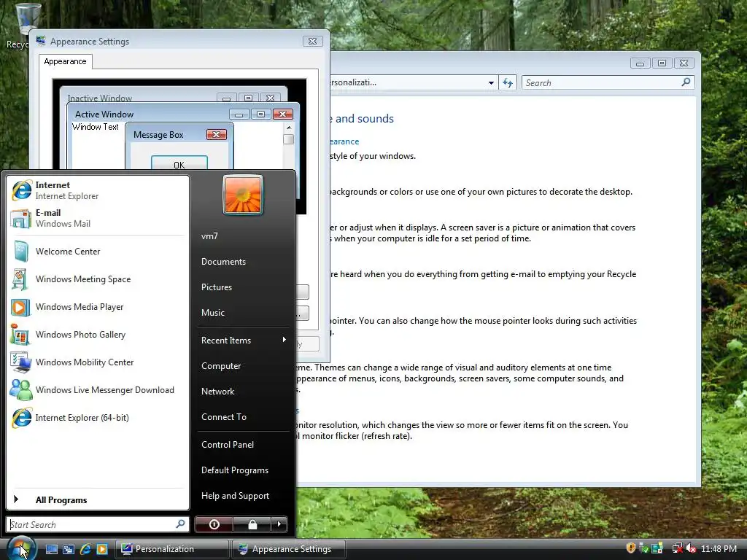
Task: Open Windows Mobility Center
Action: 98,362
